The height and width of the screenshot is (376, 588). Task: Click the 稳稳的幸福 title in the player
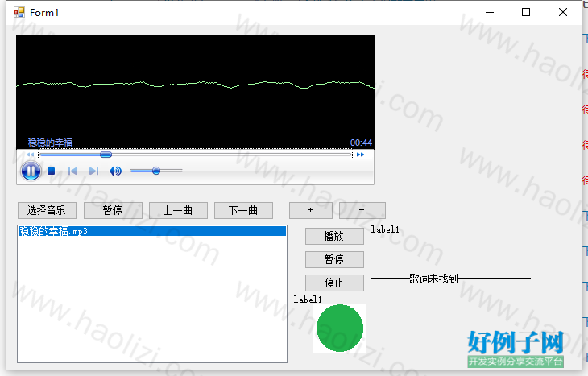(50, 143)
